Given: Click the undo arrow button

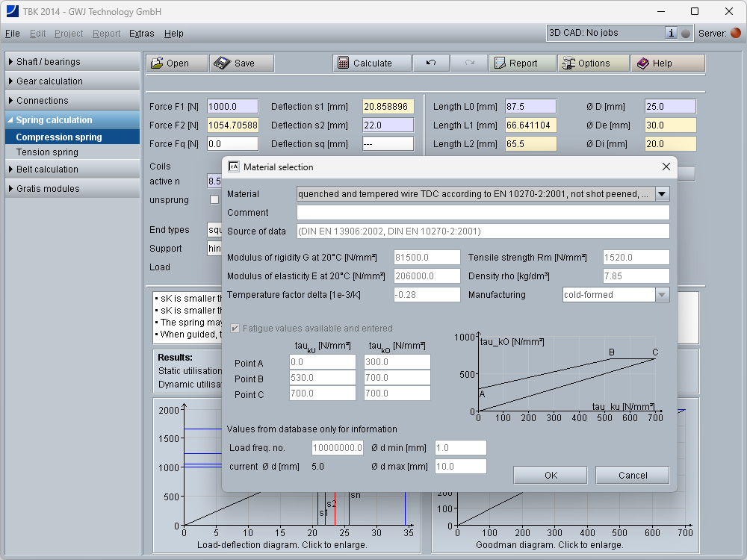Looking at the screenshot, I should [431, 63].
